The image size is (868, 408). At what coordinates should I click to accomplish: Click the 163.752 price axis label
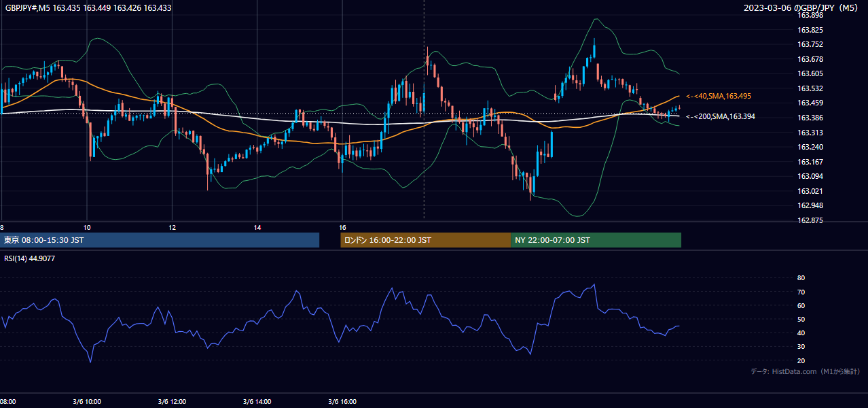[x=810, y=45]
